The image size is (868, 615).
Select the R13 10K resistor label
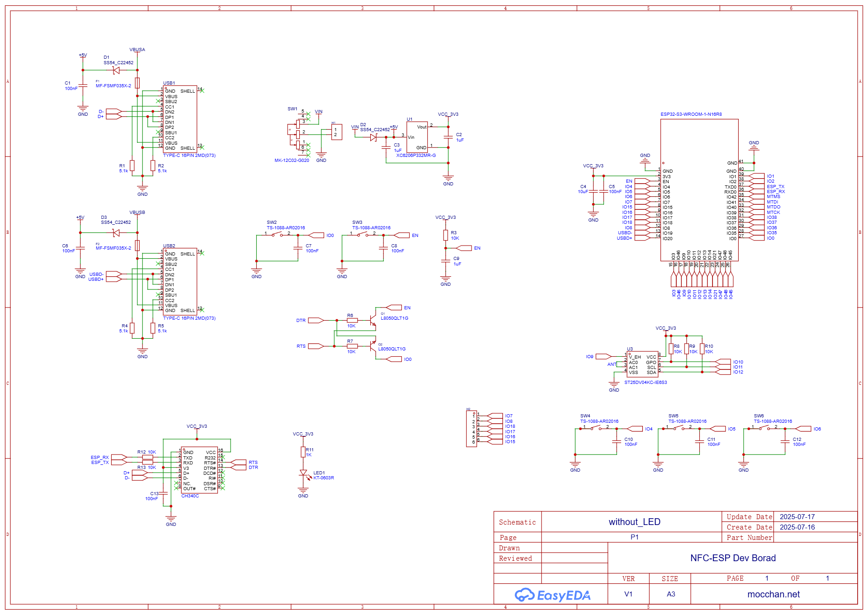[x=146, y=468]
